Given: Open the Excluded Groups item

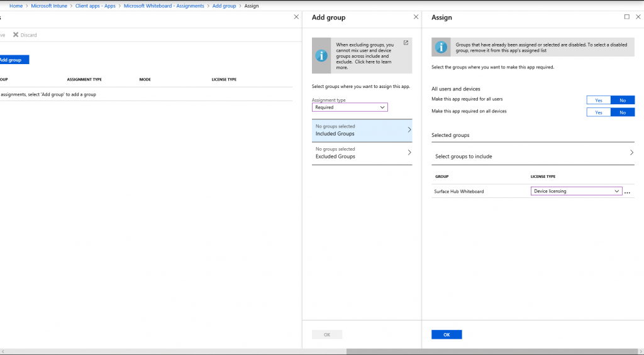Looking at the screenshot, I should (362, 153).
